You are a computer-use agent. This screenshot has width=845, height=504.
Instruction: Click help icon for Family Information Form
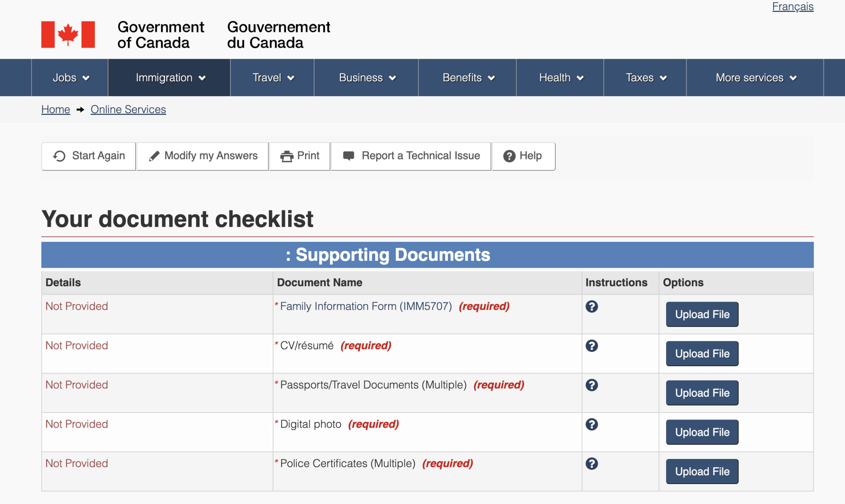tap(591, 307)
